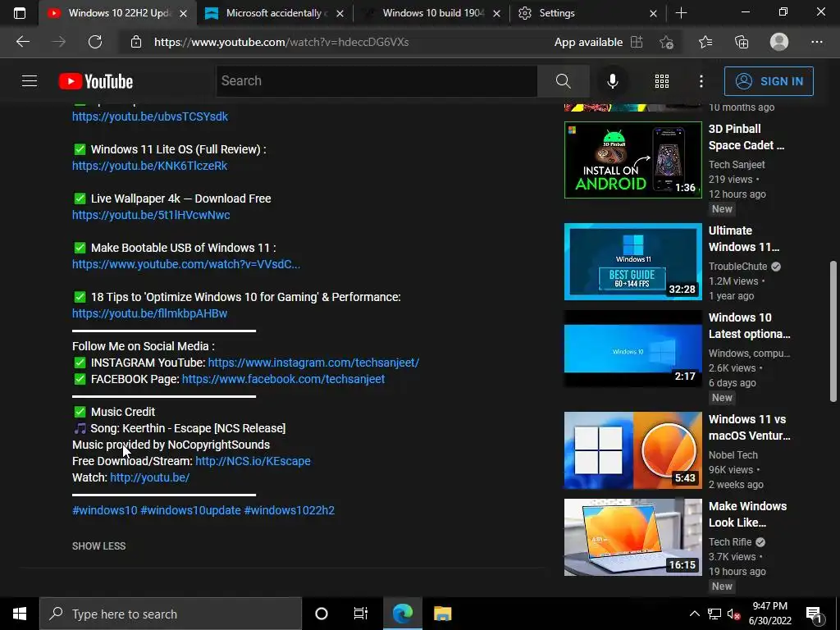Click the #windows1022h2 hashtag
Screen dimensions: 840x630
[290, 510]
